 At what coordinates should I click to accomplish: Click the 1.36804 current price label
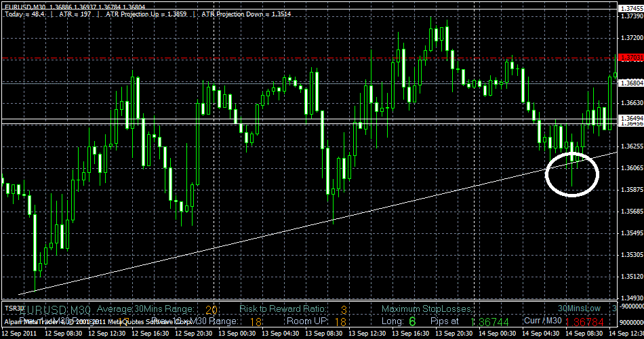[630, 82]
